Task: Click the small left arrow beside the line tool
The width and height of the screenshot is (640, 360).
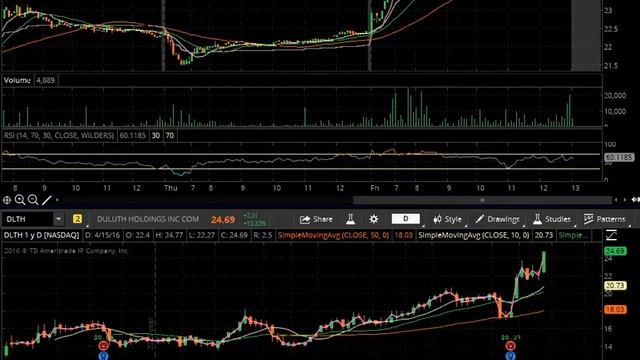Action: tap(57, 200)
